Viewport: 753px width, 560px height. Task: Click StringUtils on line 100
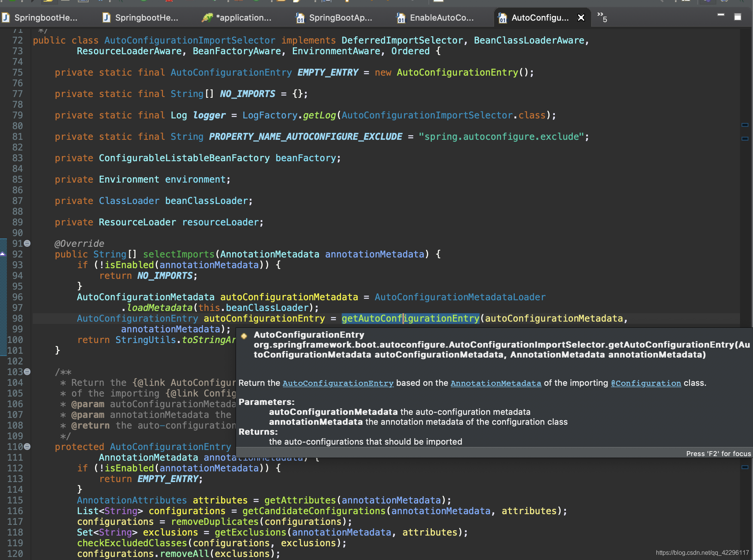[x=145, y=340]
